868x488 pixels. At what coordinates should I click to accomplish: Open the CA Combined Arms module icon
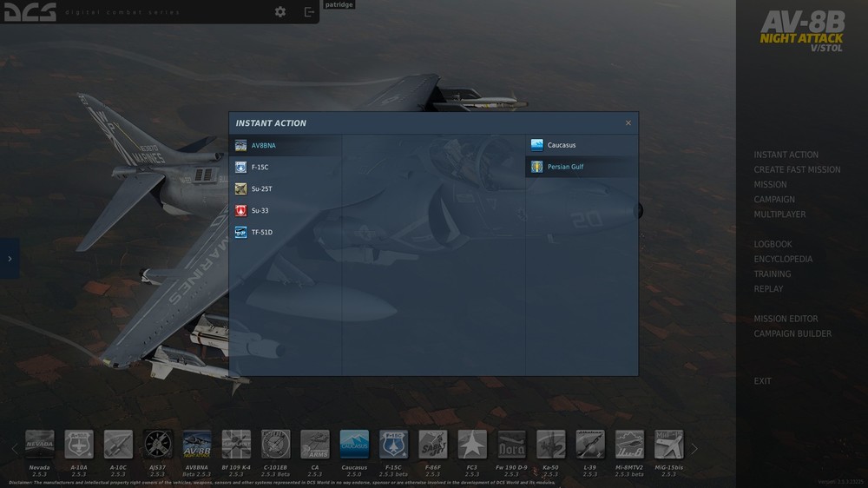point(314,445)
